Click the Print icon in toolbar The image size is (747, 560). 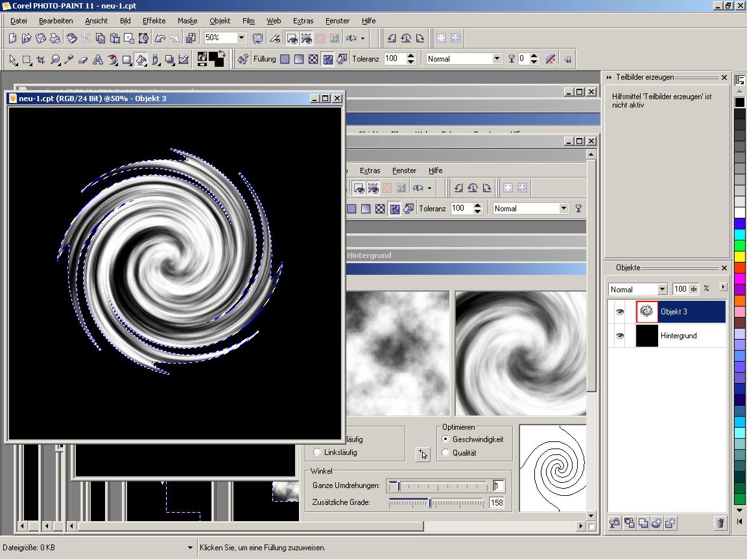tap(55, 38)
